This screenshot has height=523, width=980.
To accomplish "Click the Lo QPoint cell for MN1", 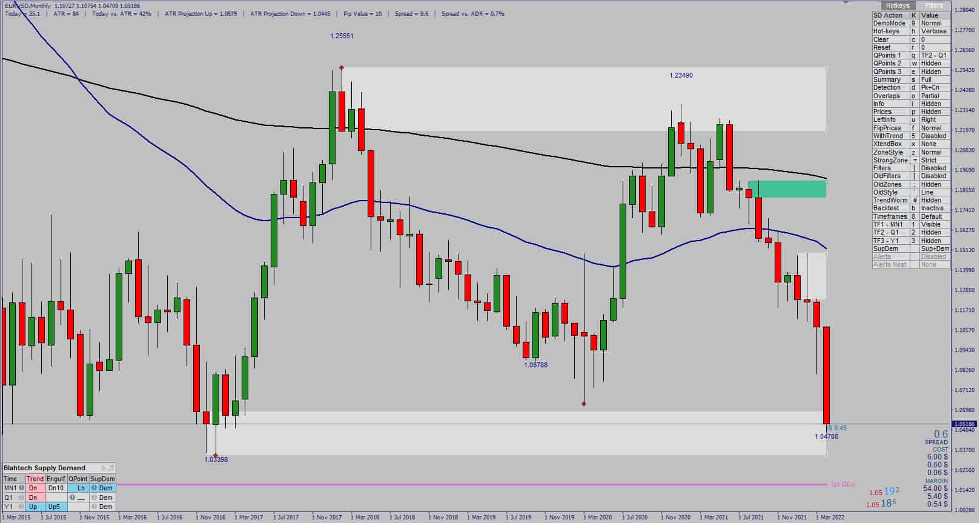I will click(x=78, y=488).
